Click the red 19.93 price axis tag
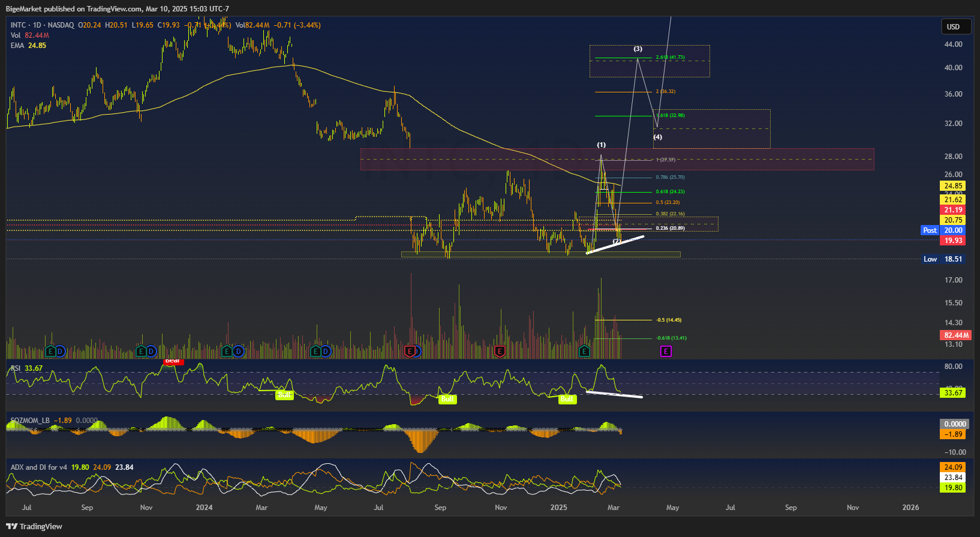980x537 pixels. (953, 241)
